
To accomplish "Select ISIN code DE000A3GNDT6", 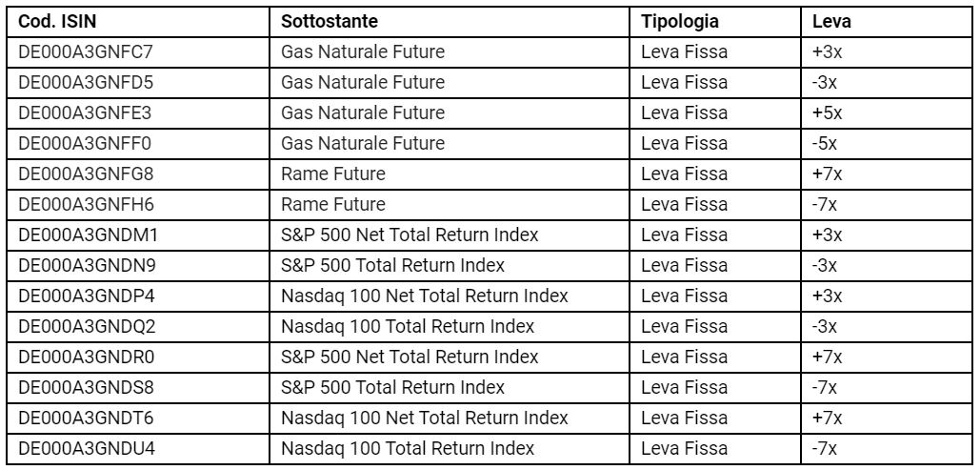I will click(87, 419).
